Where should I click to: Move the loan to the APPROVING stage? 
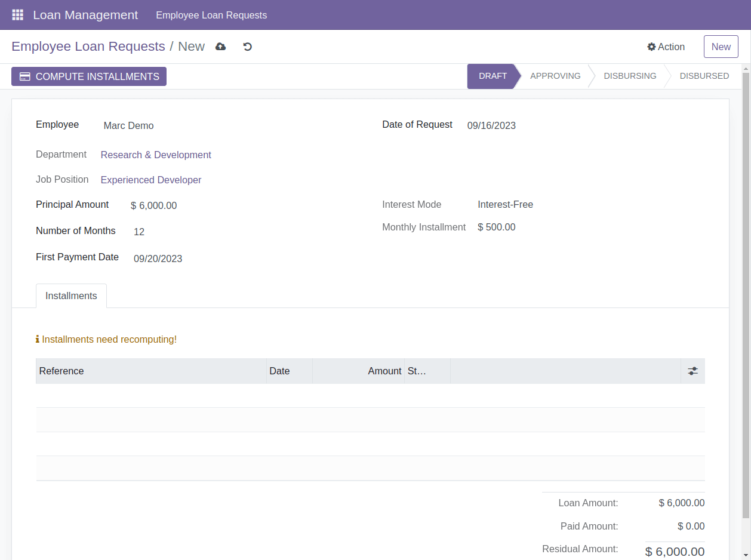pyautogui.click(x=555, y=76)
